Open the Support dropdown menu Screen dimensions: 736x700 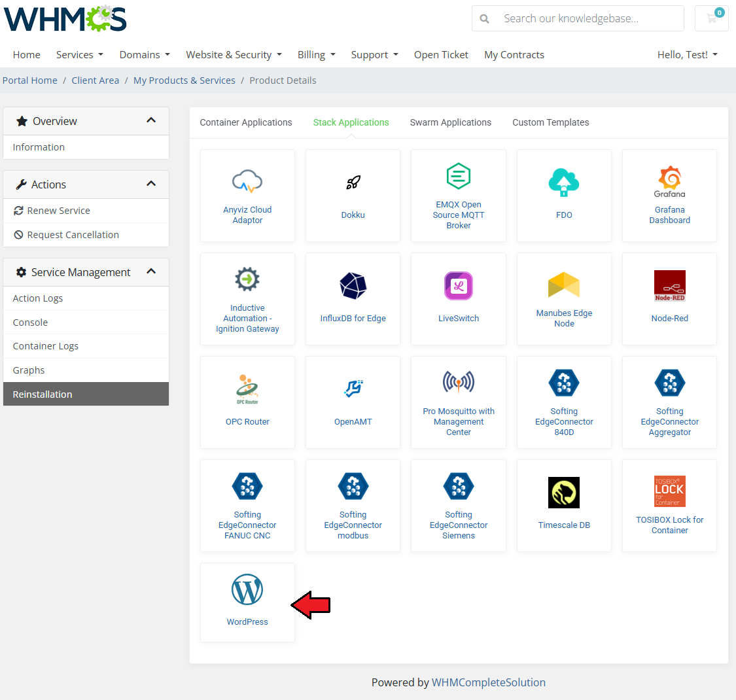point(375,55)
